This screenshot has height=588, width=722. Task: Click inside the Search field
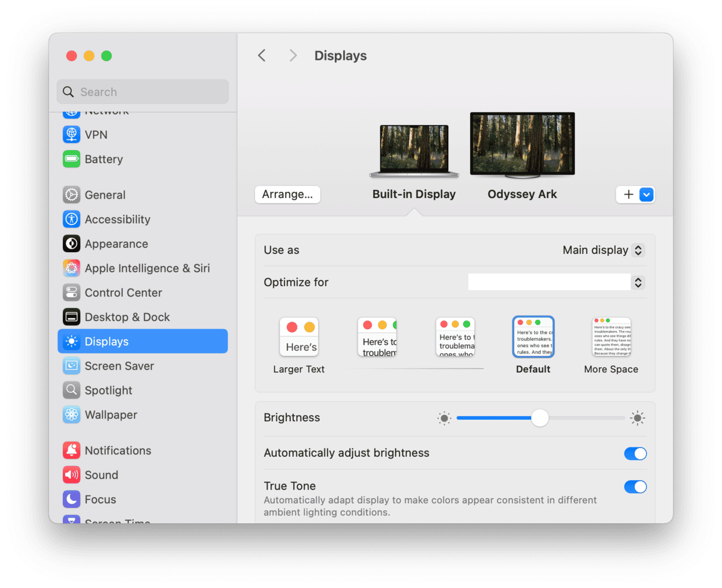[142, 92]
